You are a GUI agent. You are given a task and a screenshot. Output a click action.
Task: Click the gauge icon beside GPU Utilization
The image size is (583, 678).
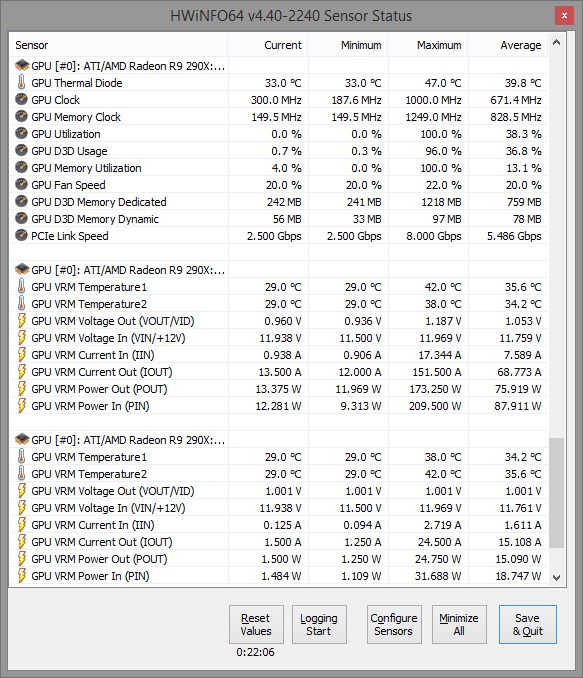[21, 134]
